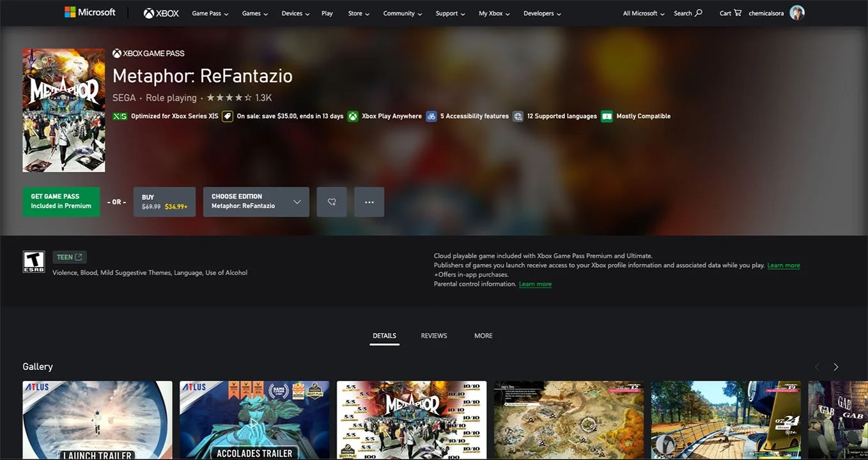Viewport: 868px width, 460px height.
Task: Click the Microsoft logo
Action: (x=90, y=12)
